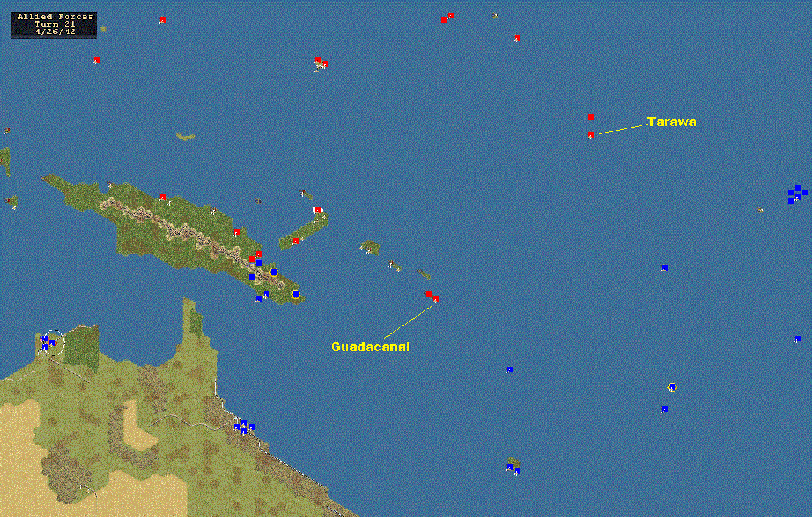
Task: Click the Allied Forces Turn 21 info panel
Action: point(55,25)
